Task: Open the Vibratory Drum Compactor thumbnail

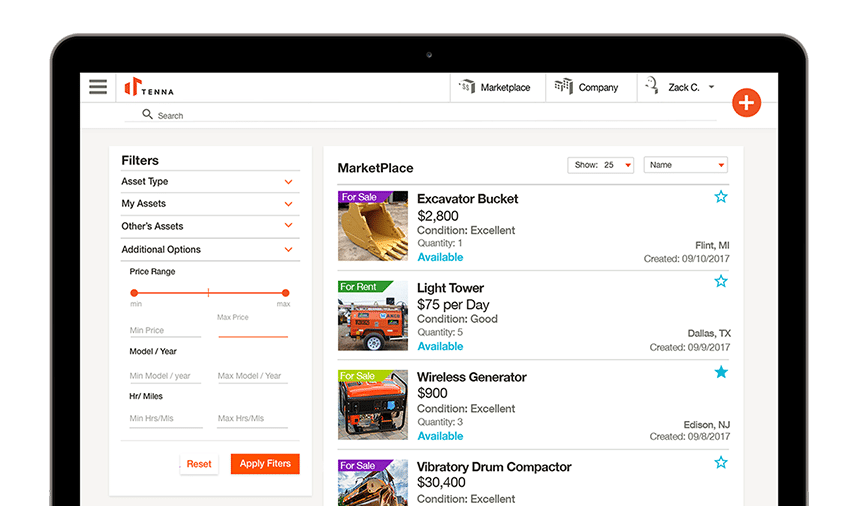Action: [373, 482]
